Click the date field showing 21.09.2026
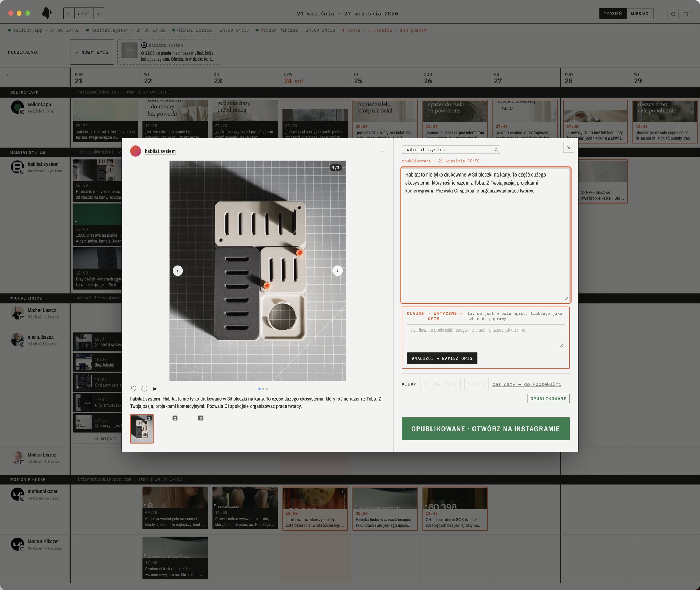Screen dimensions: 700x590 coord(440,384)
